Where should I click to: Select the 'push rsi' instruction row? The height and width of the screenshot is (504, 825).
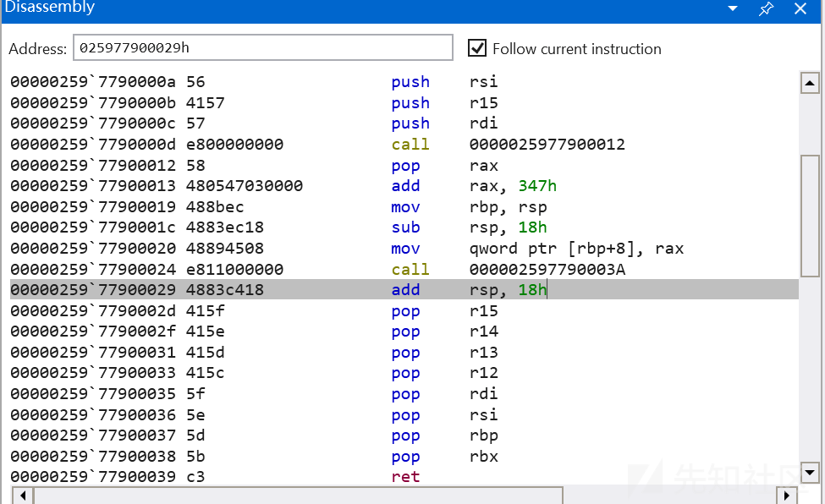coord(404,82)
